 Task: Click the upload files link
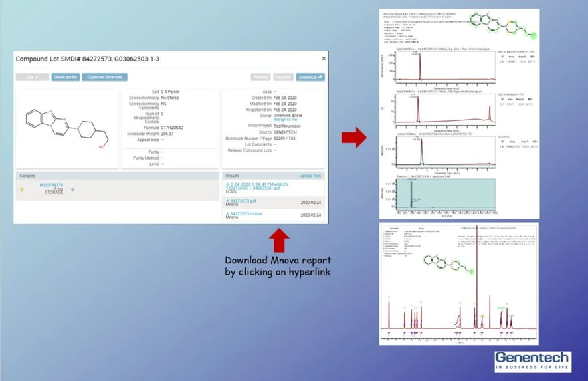(310, 176)
